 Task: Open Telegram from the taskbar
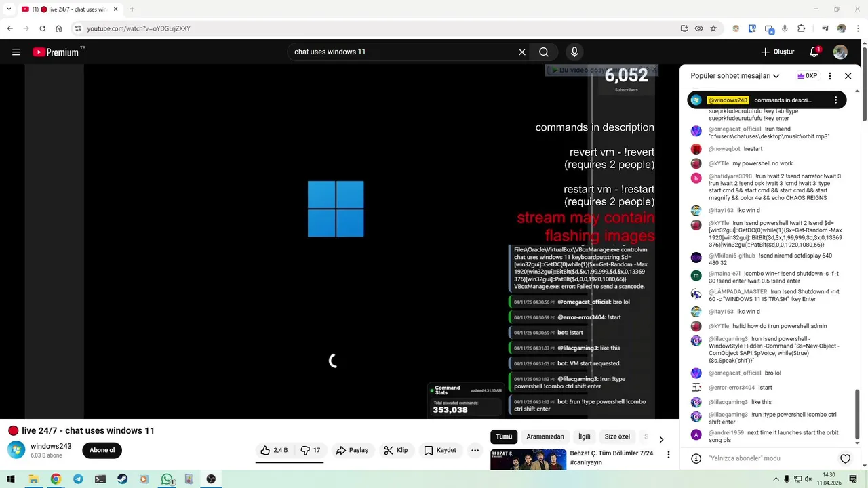pyautogui.click(x=78, y=479)
